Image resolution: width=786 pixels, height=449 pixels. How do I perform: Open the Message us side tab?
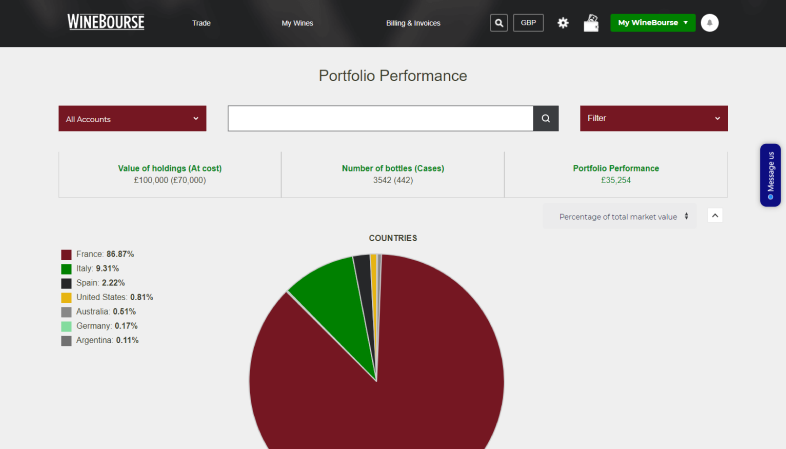coord(770,175)
